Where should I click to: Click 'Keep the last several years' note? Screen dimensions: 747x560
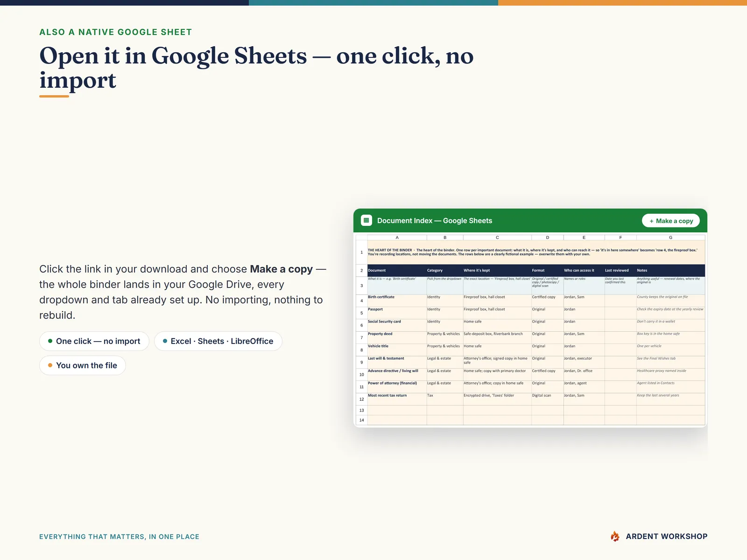670,399
